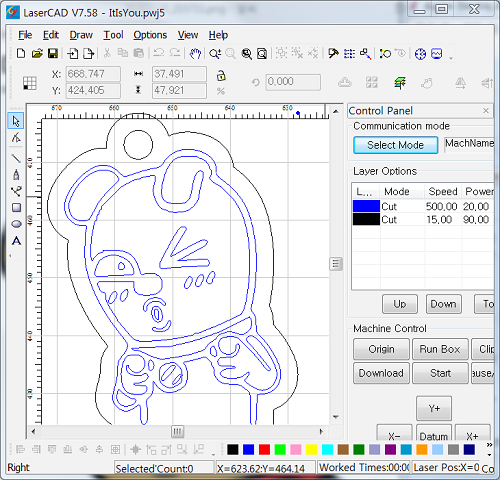Click the anchor grid reference icon

tap(30, 83)
